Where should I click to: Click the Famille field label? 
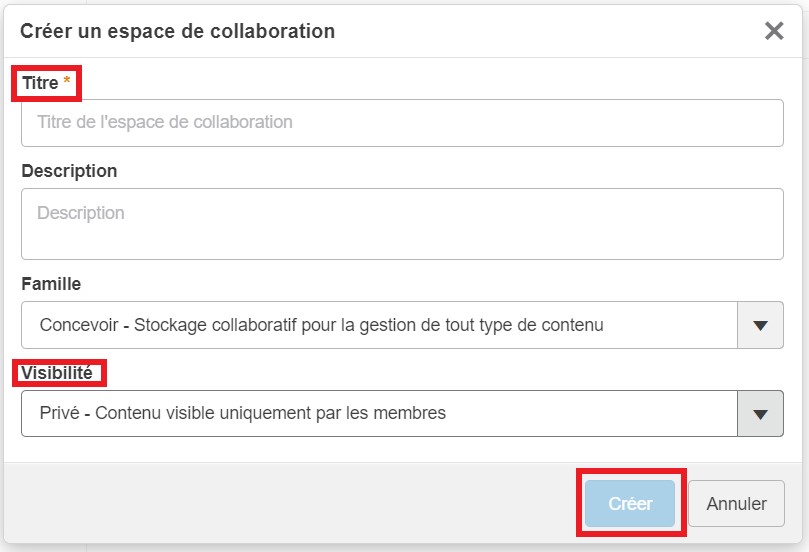(51, 284)
